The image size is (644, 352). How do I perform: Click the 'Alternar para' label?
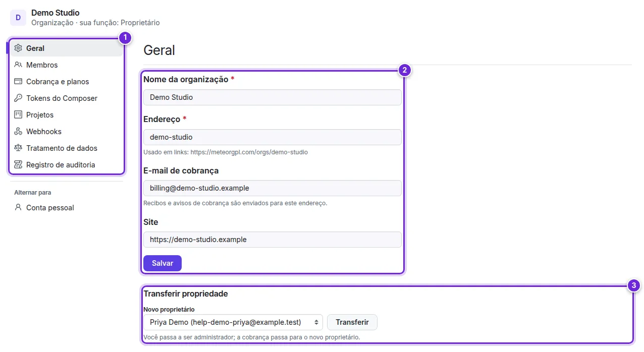(33, 193)
